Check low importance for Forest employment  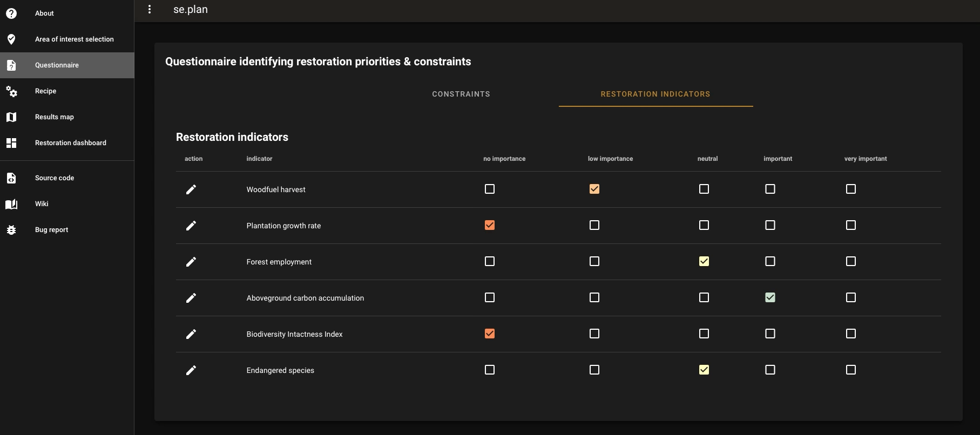coord(594,261)
